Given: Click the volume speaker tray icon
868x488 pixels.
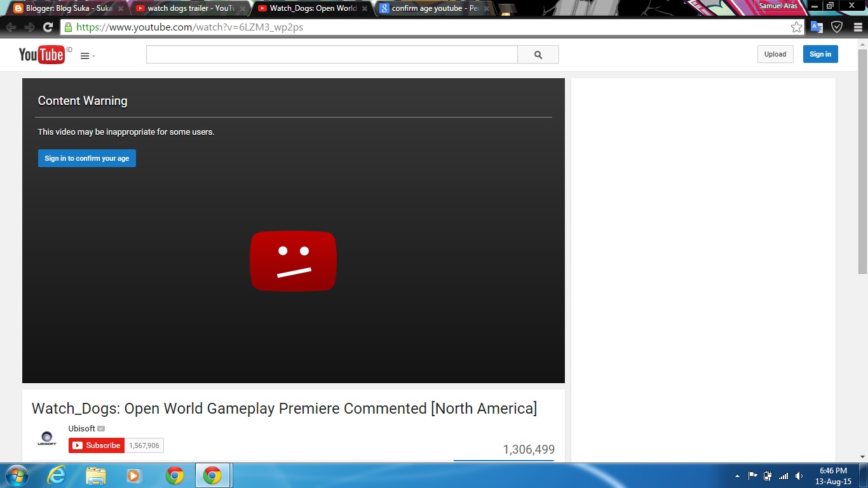Looking at the screenshot, I should coord(799,475).
